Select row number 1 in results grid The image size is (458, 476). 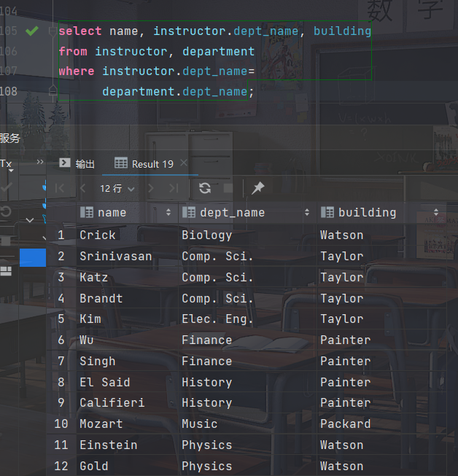61,235
